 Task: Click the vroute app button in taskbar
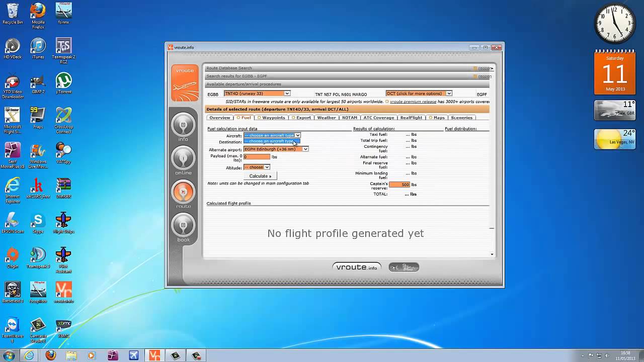click(x=154, y=355)
